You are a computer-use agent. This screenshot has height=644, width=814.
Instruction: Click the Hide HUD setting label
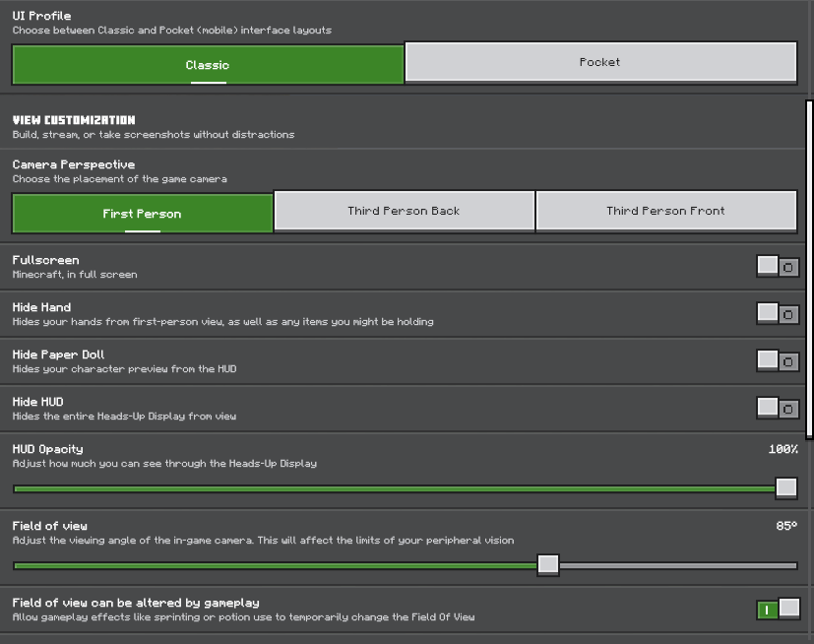click(38, 402)
